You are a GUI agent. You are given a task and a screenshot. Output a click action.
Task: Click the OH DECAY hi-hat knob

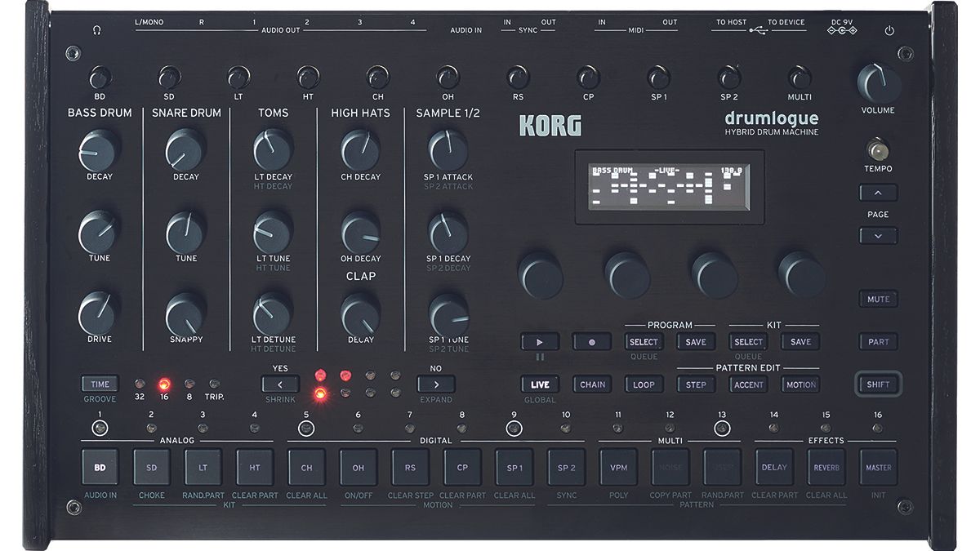[x=360, y=233]
